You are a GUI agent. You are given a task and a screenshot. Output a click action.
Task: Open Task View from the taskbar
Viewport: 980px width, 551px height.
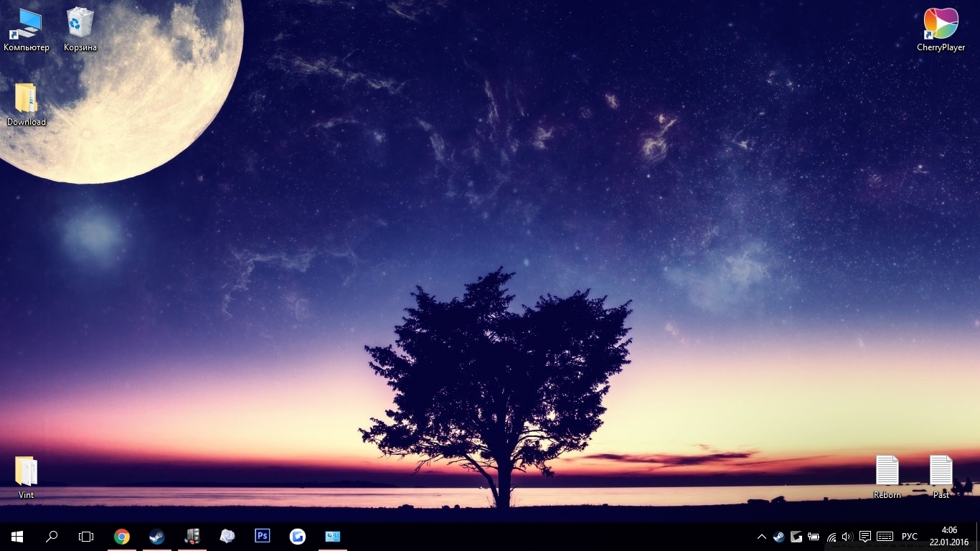[x=86, y=536]
